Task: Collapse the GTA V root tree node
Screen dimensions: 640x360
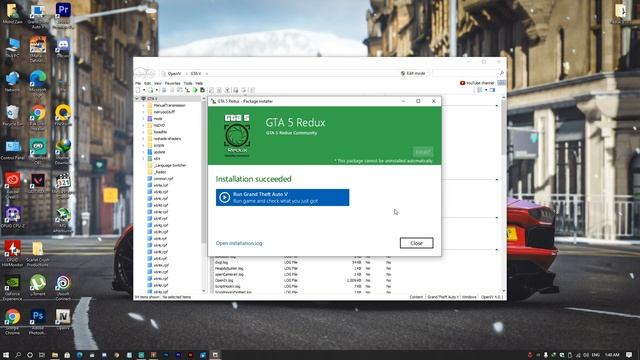Action: (x=138, y=99)
